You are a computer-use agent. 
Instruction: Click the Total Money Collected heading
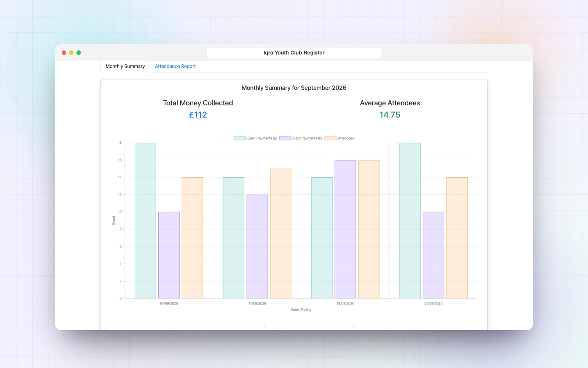(198, 103)
